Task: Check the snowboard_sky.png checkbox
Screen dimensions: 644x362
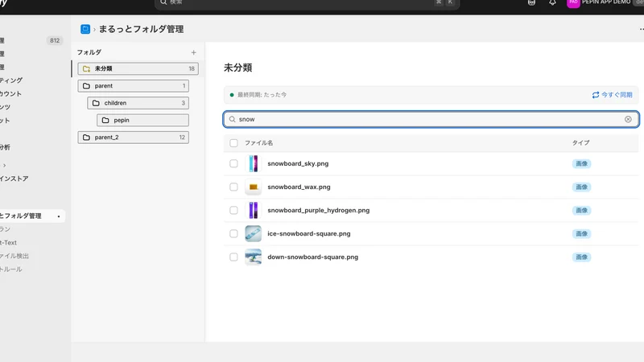Action: point(233,163)
